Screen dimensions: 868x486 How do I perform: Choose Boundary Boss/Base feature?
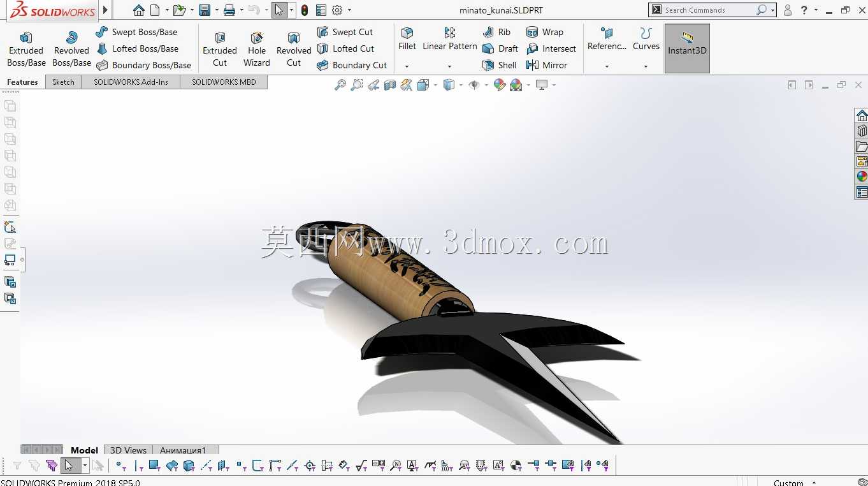pos(144,65)
